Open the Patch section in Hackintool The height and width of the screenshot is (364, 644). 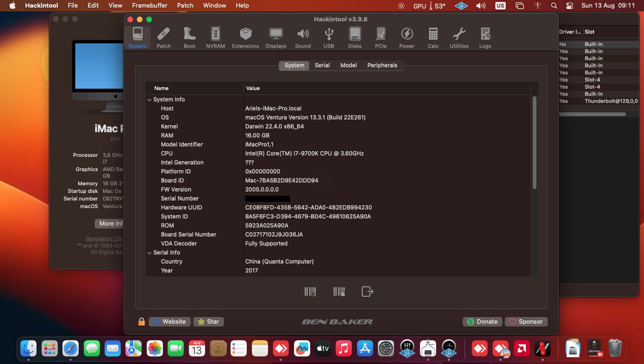point(163,36)
